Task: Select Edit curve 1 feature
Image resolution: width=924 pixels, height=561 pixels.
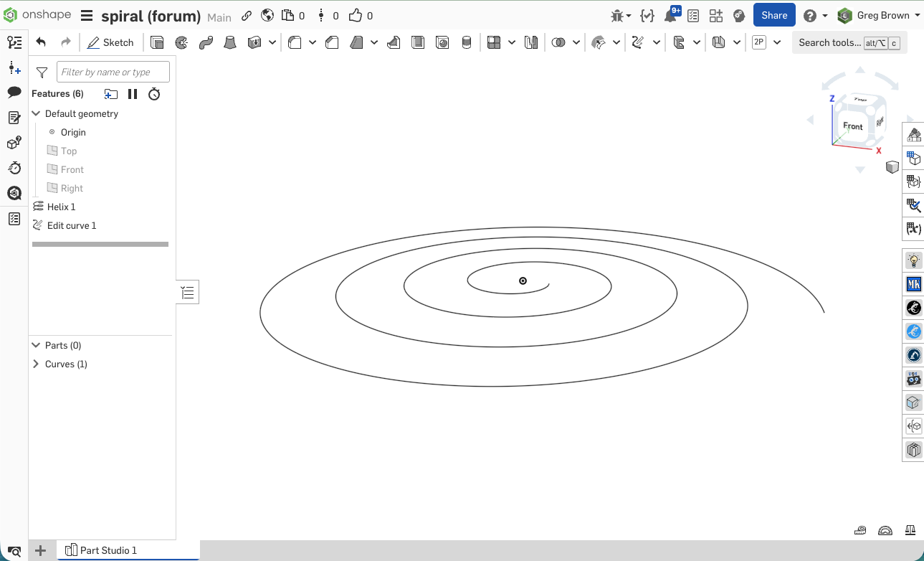Action: [72, 225]
